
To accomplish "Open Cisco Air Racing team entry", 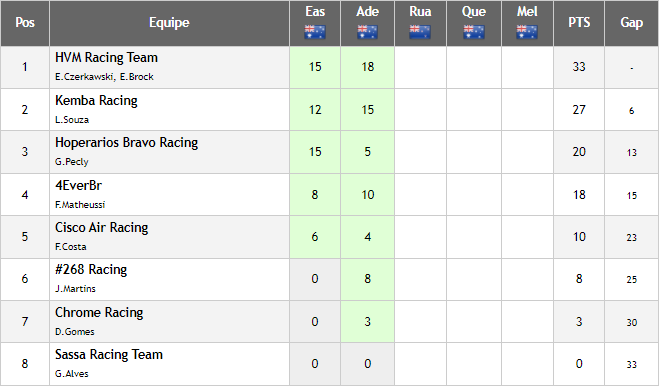I will point(102,227).
